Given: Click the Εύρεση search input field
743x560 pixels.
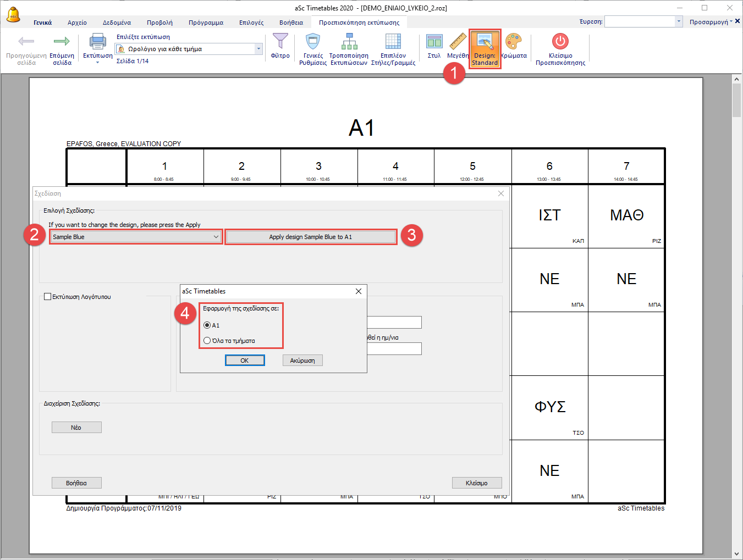Looking at the screenshot, I should [x=640, y=21].
